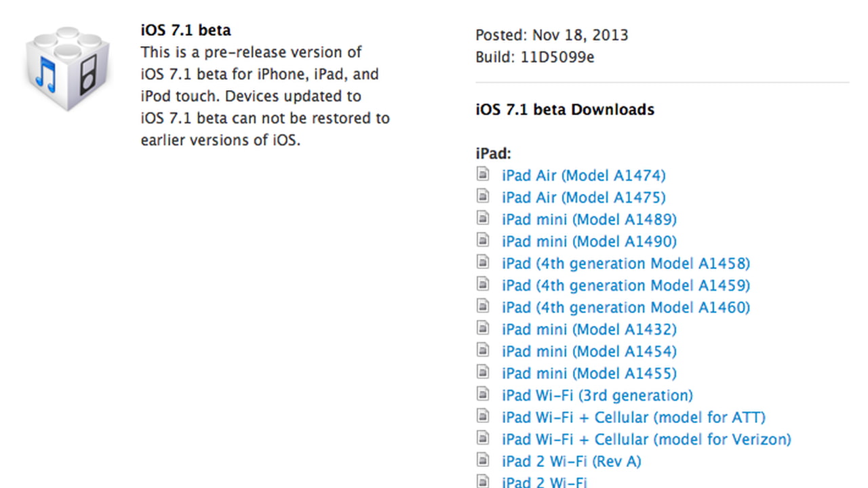
Task: Open iPad Wi-Fi + Cellular ATT model link
Action: pyautogui.click(x=633, y=417)
